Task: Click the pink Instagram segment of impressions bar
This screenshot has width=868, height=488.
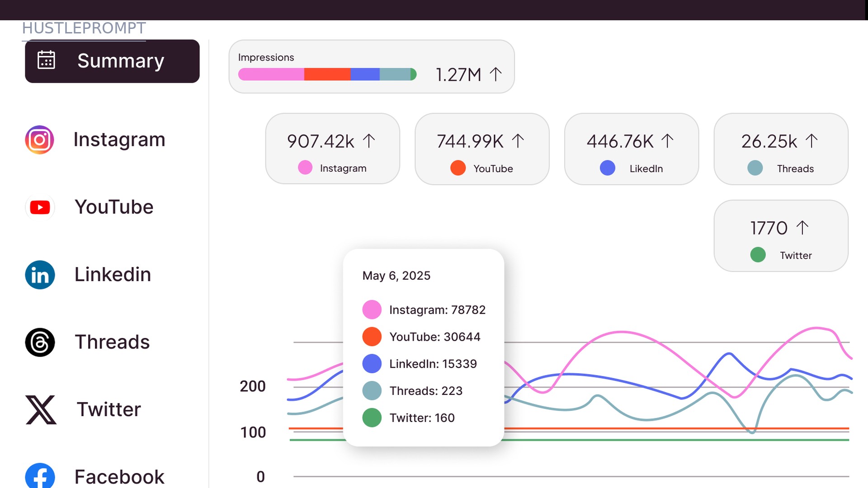Action: tap(271, 74)
